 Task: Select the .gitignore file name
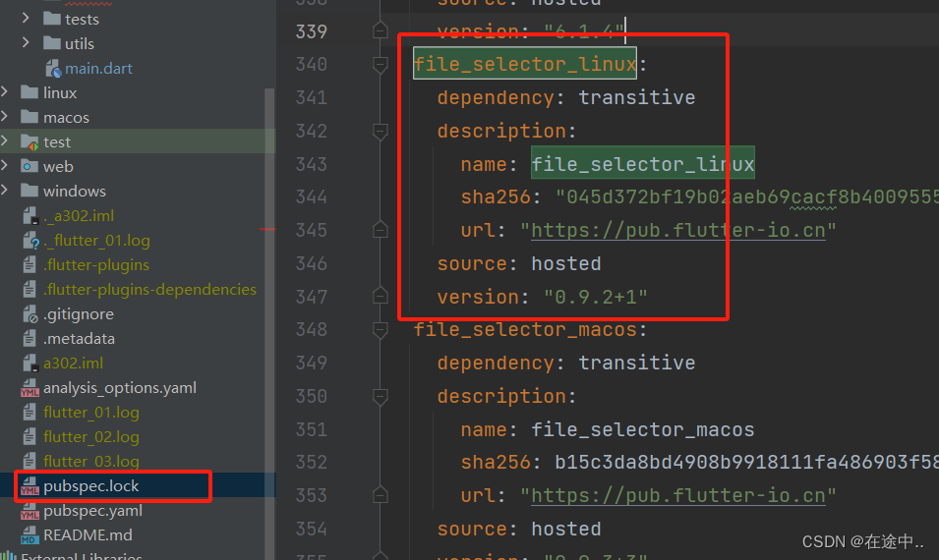point(79,313)
